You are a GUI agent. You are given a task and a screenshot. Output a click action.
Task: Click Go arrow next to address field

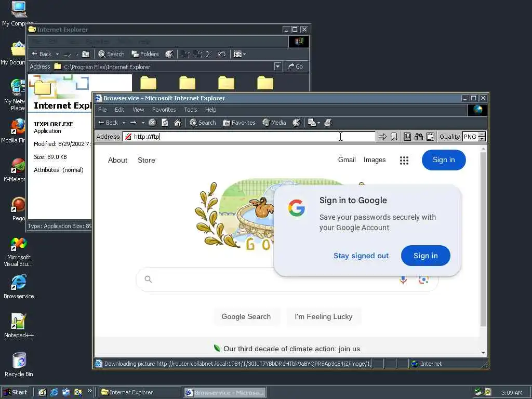click(382, 137)
